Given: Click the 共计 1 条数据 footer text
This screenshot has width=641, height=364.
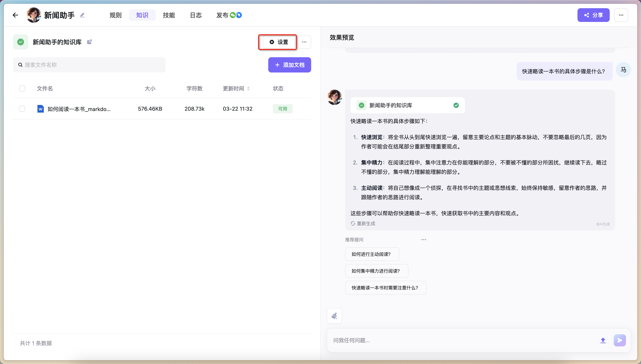Looking at the screenshot, I should pos(36,343).
